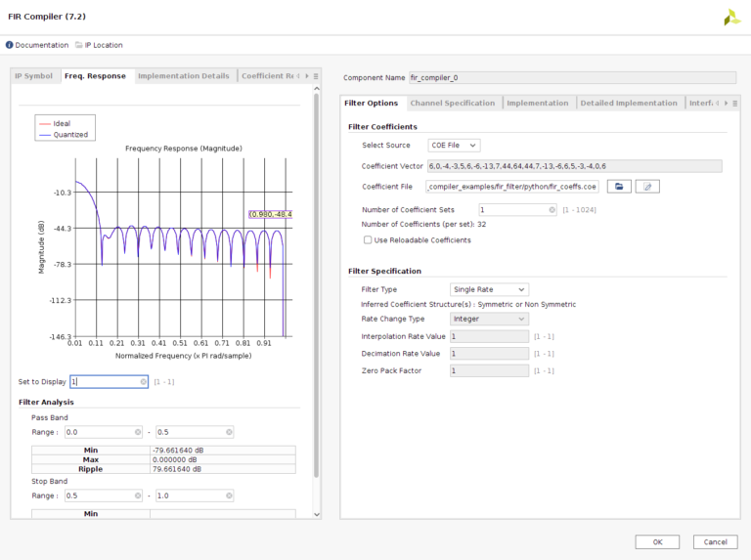Open the Detailed Implementation tab
The width and height of the screenshot is (751, 560).
(x=629, y=103)
